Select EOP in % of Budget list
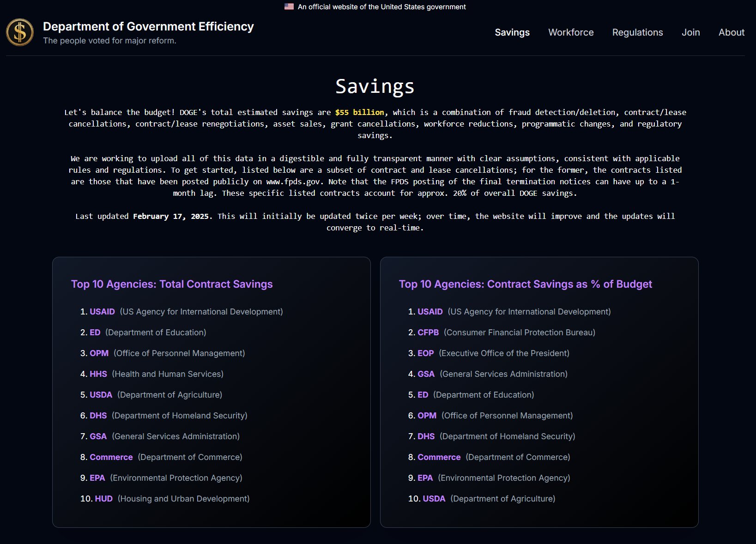The width and height of the screenshot is (756, 544). coord(426,353)
